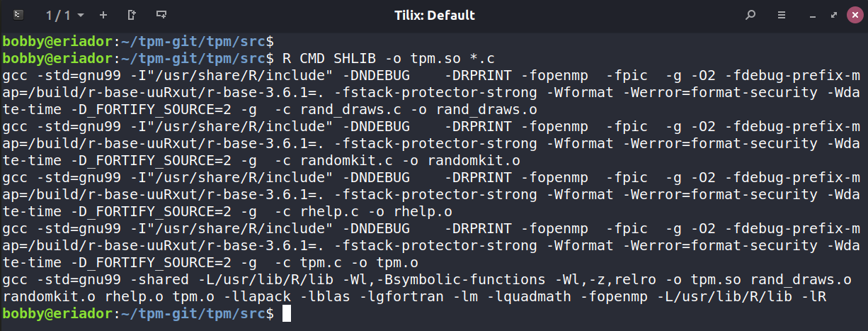Close the Tilix window

point(854,15)
